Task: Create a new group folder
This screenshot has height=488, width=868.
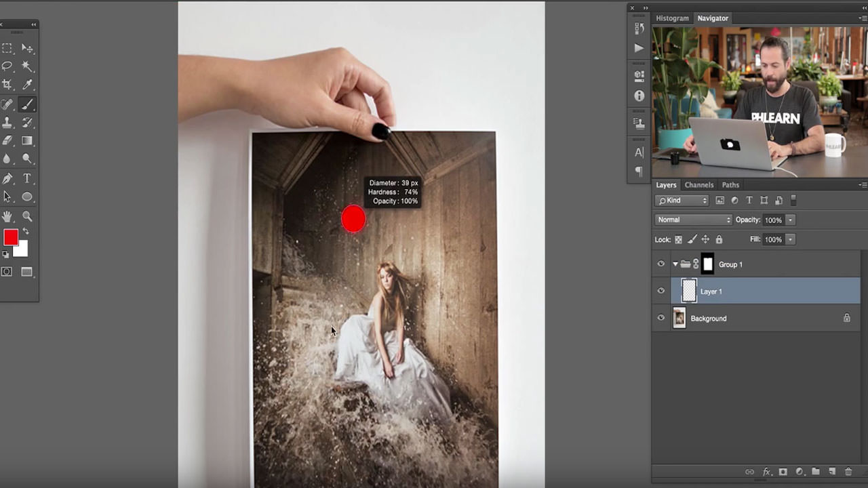Action: click(816, 472)
